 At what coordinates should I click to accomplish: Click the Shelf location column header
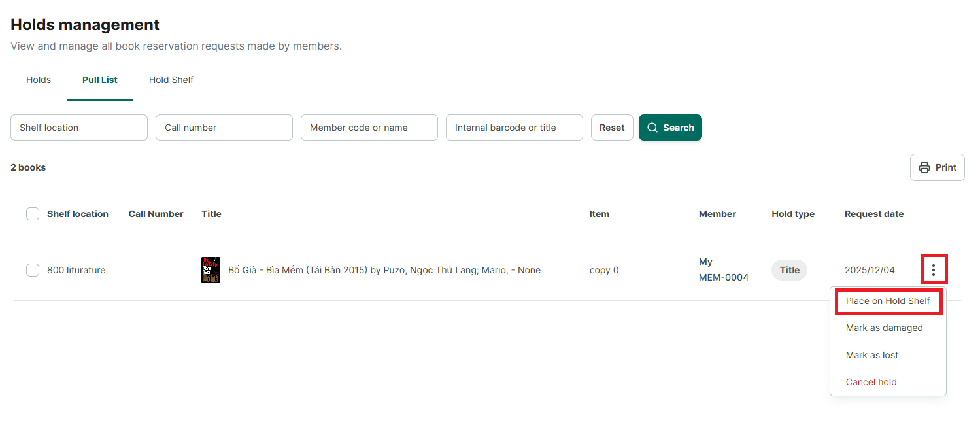point(78,214)
